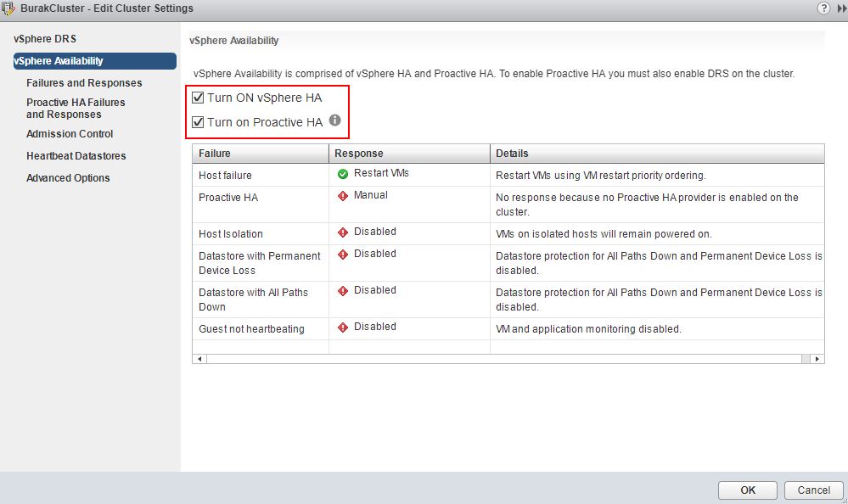Go to Admission Control settings
The width and height of the screenshot is (848, 504).
[x=70, y=133]
